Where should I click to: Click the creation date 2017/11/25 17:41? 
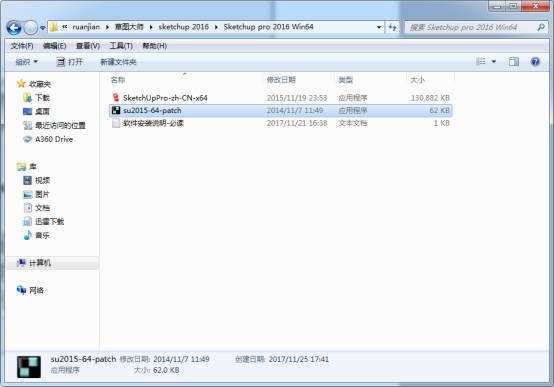[x=299, y=359]
